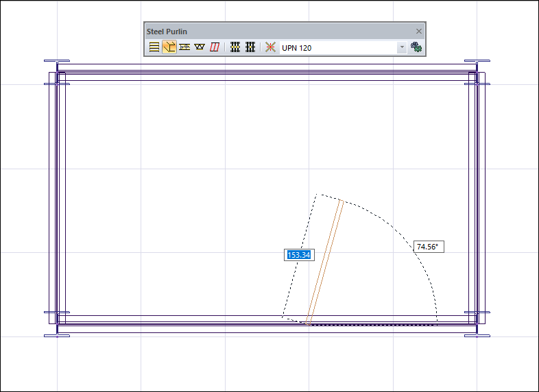Select the parallel horizontal lines purlin icon

click(x=154, y=47)
